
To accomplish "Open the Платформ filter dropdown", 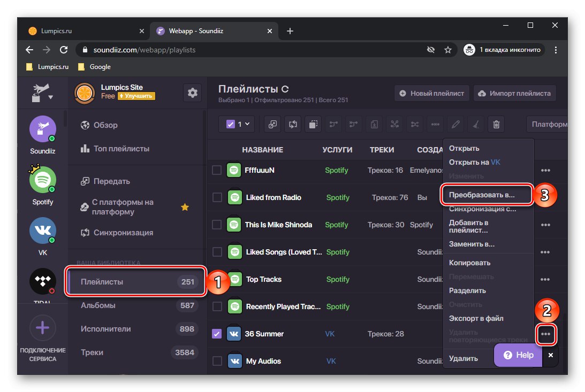I will point(548,125).
